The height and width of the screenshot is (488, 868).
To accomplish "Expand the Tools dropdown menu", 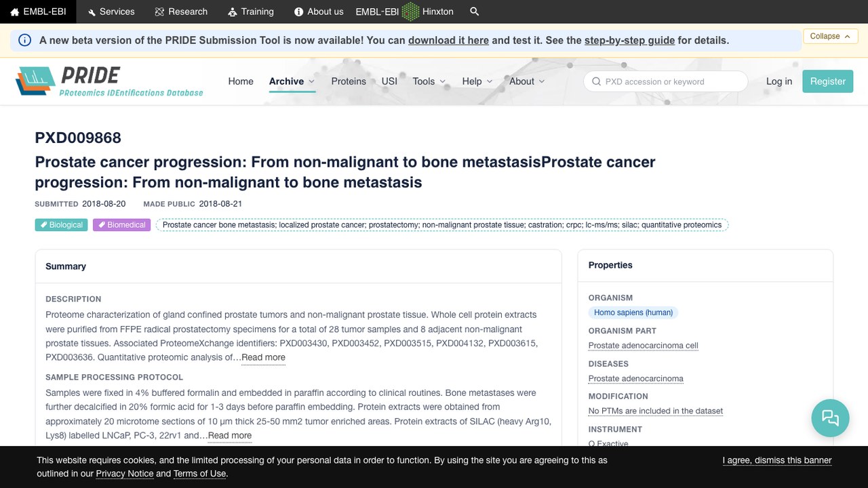I will (429, 81).
